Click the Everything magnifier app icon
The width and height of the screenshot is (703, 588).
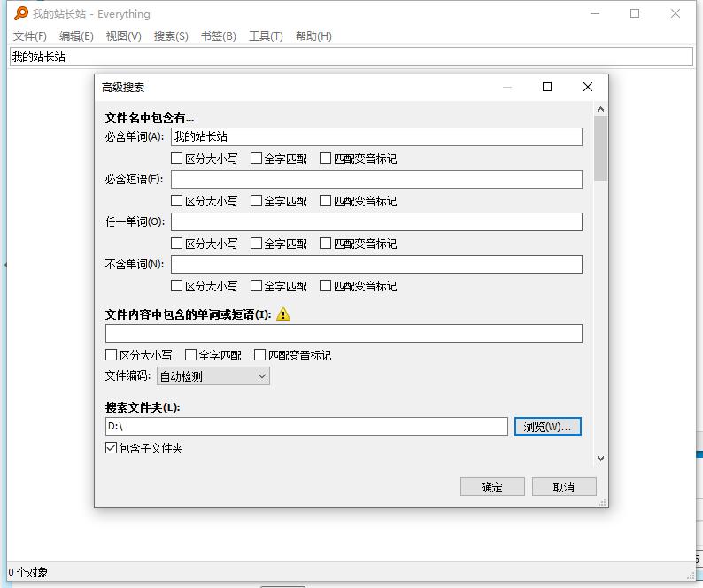point(20,13)
